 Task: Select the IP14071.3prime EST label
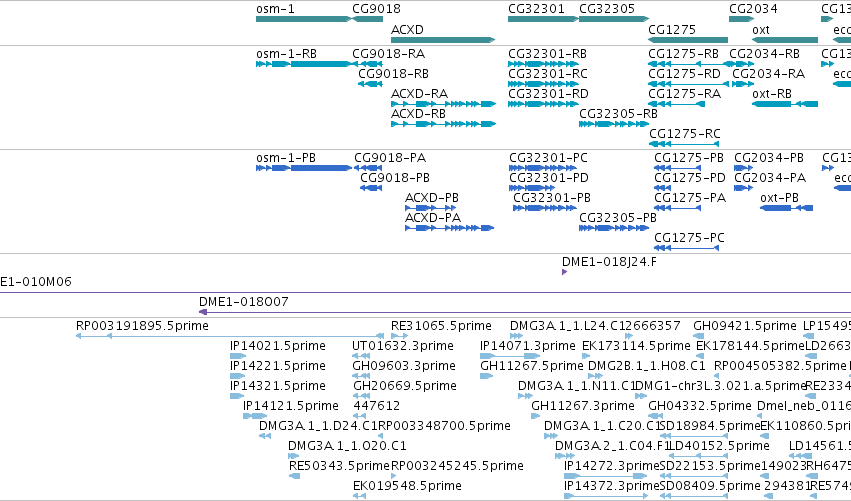point(528,346)
